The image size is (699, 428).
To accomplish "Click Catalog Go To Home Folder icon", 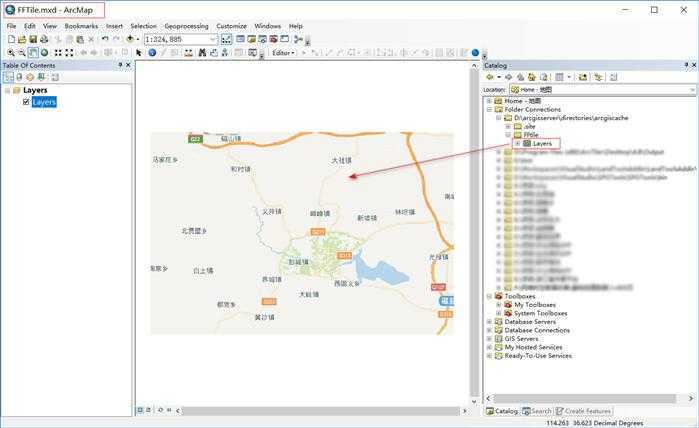I will point(531,77).
